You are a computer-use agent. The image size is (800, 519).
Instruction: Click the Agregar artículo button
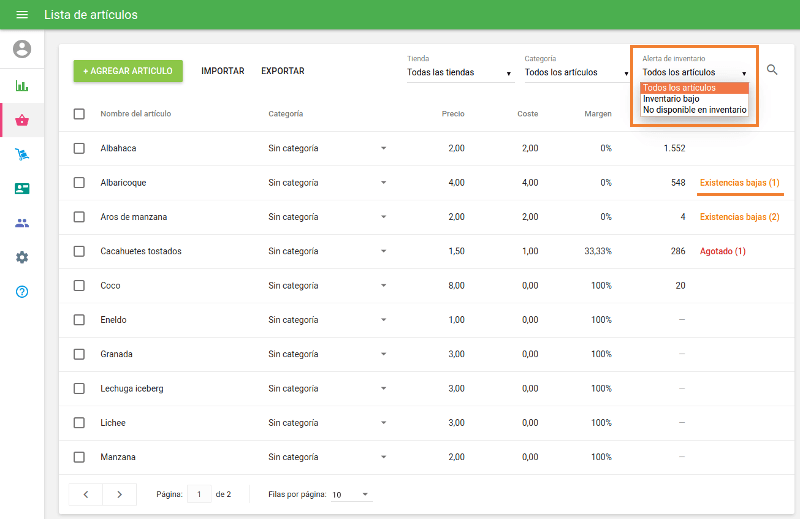[x=128, y=71]
